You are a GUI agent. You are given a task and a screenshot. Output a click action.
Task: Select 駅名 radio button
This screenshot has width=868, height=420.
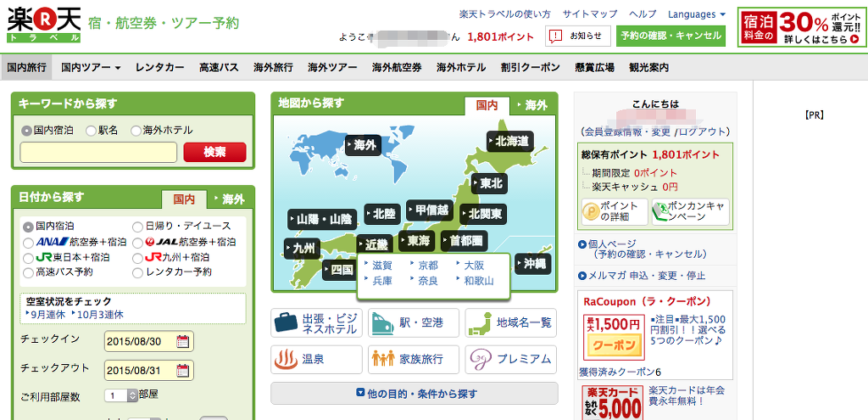[91, 131]
